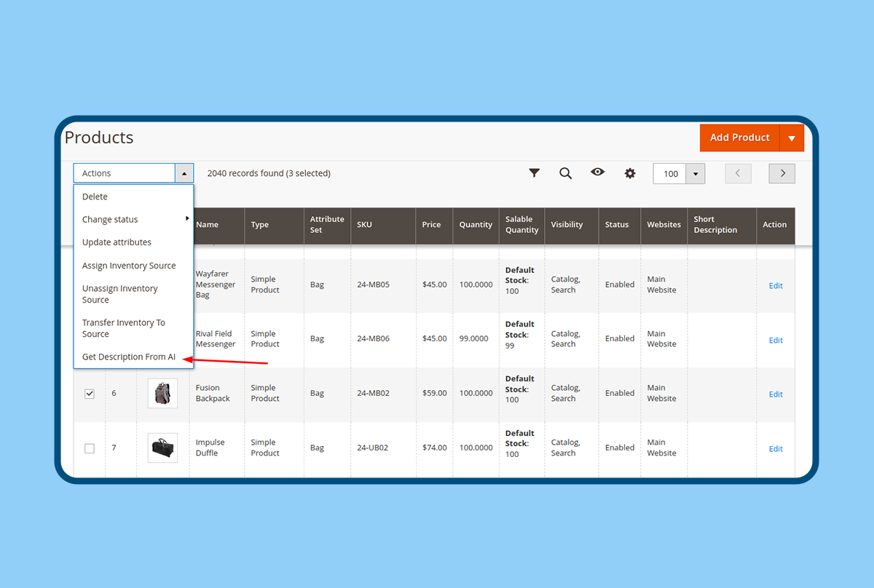Click Edit link for Wayfarer Messenger Bag
874x588 pixels.
(776, 285)
